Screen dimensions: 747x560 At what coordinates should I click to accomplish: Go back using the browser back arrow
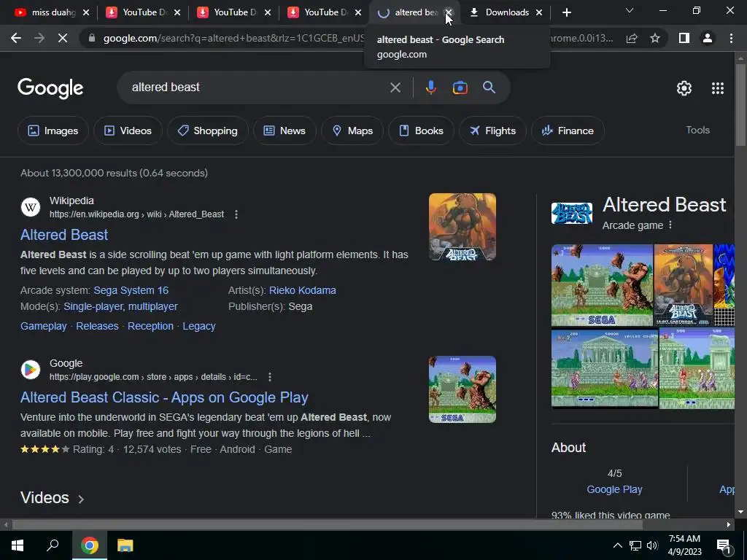(x=16, y=38)
